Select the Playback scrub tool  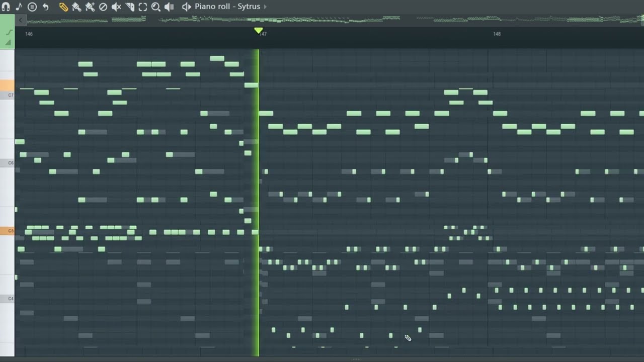(x=169, y=7)
